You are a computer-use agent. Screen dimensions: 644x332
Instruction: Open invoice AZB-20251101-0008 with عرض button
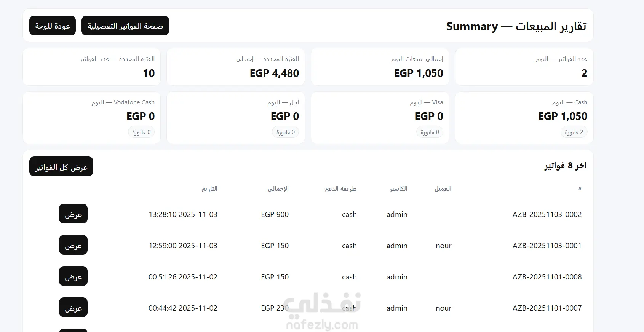pyautogui.click(x=73, y=276)
